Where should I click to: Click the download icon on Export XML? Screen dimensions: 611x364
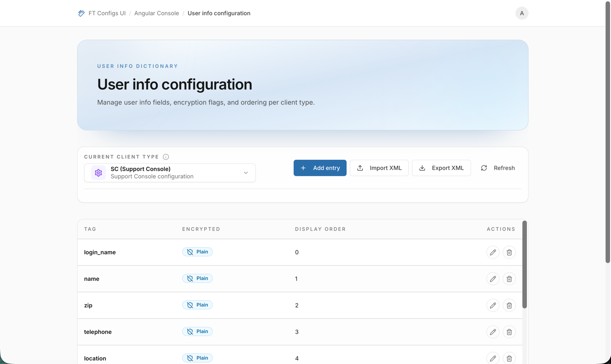pos(422,168)
